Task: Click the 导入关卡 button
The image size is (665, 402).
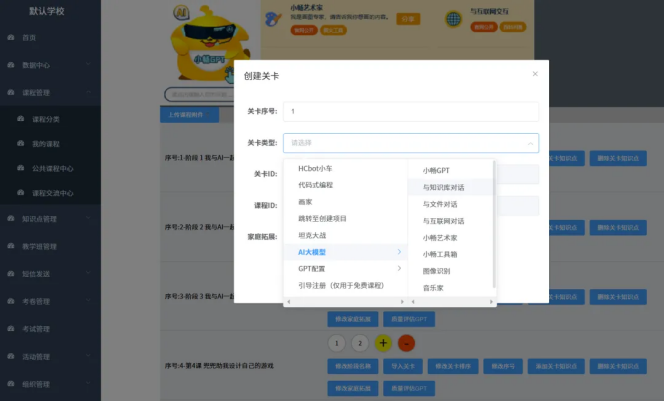Action: (403, 366)
